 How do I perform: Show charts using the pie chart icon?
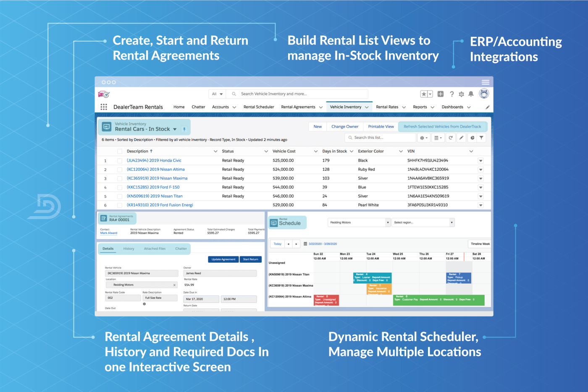472,138
